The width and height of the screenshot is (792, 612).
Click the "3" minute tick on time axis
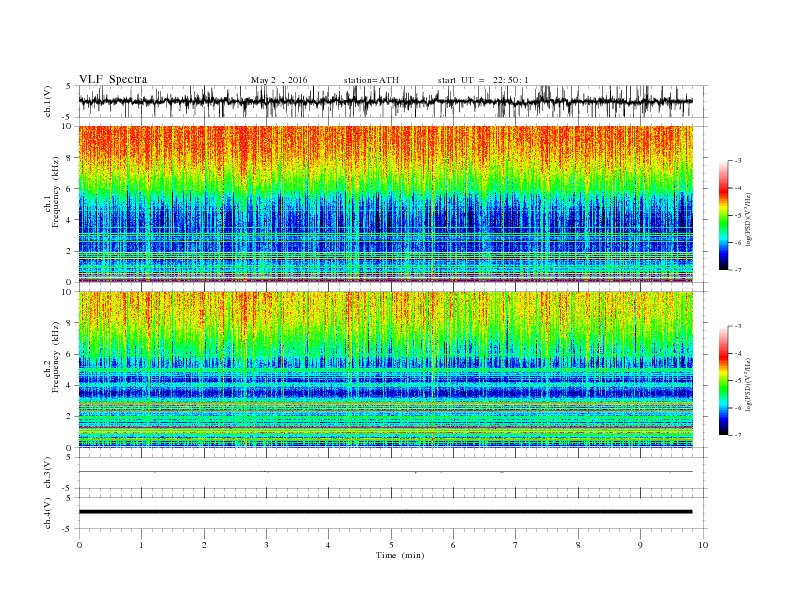coord(266,545)
